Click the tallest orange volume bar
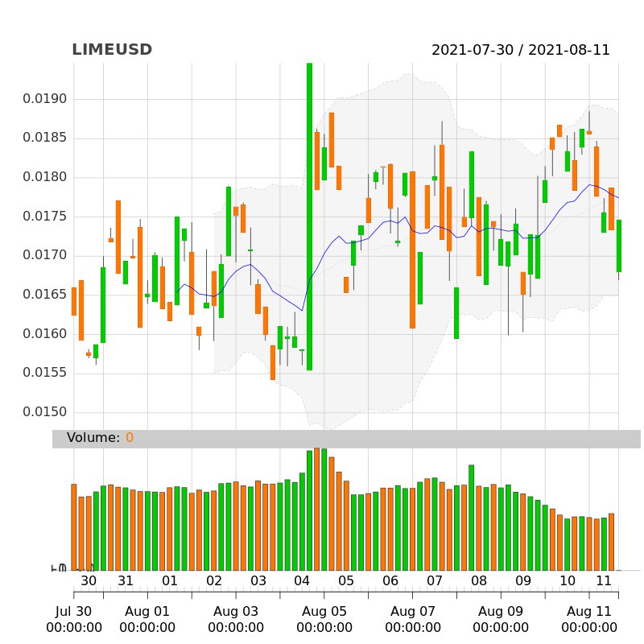This screenshot has height=644, width=644. point(316,510)
